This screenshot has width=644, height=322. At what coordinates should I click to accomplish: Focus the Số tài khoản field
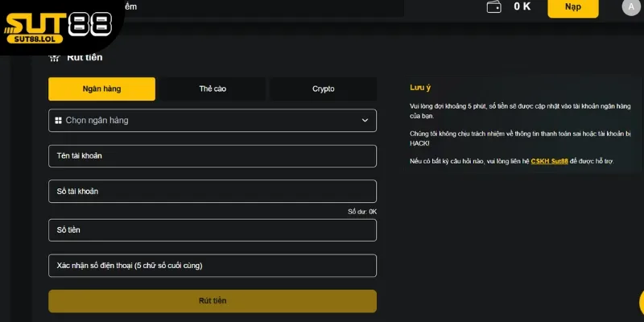pos(213,192)
